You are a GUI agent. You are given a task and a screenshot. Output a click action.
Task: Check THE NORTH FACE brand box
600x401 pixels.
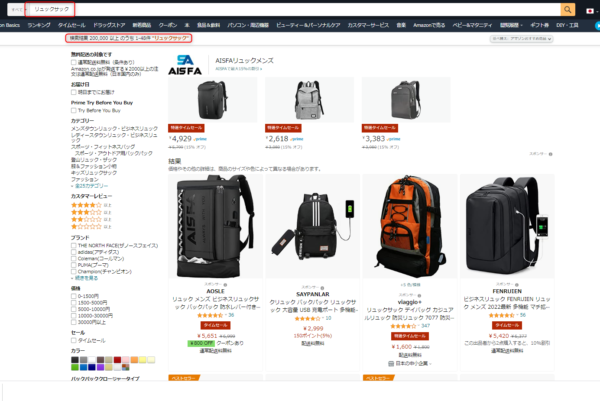point(73,246)
